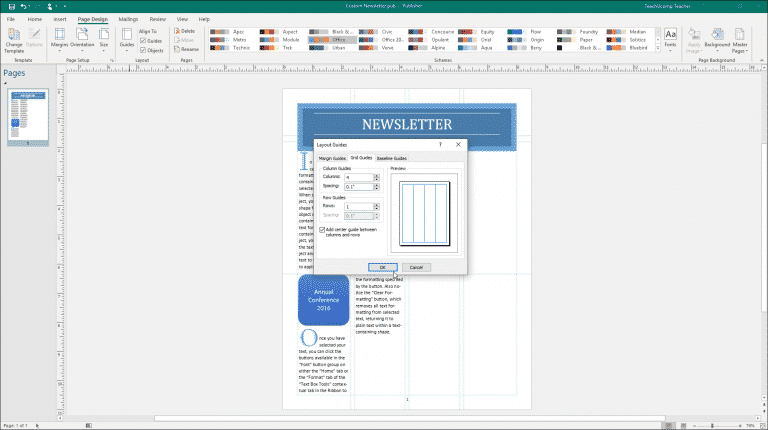The height and width of the screenshot is (430, 768).
Task: Toggle Align To Guides checkbox
Action: coord(143,41)
